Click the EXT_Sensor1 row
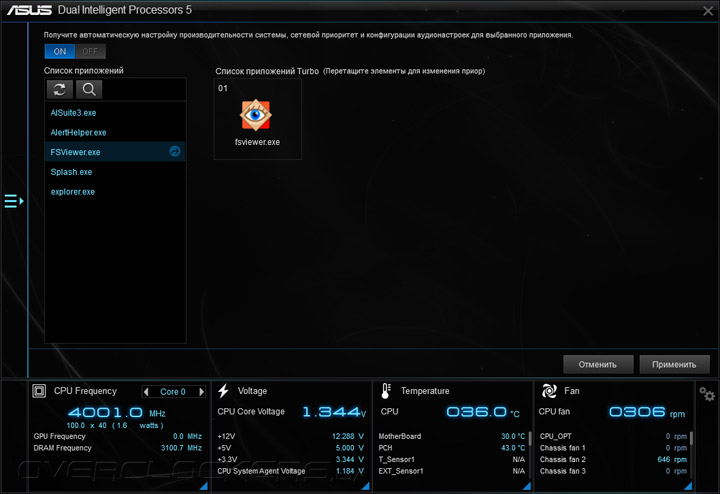The image size is (720, 494). click(452, 471)
